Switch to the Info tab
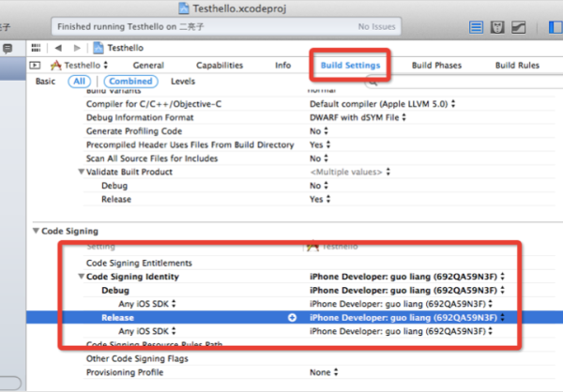 click(283, 66)
